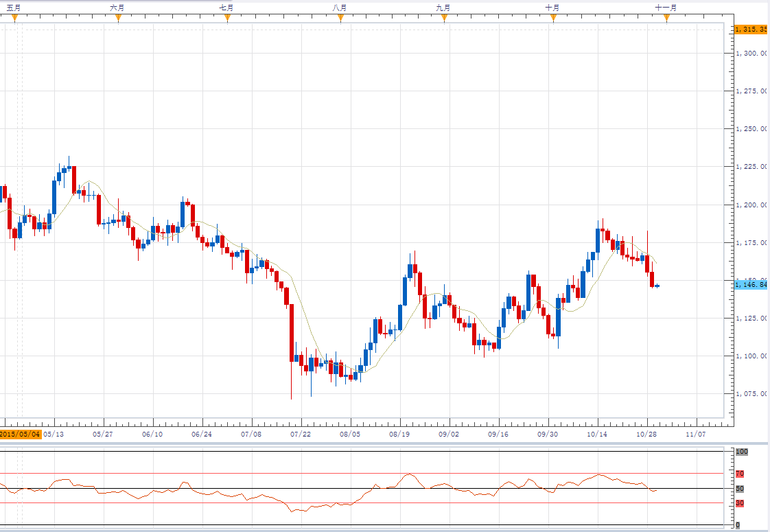Click the 1,200 price axis label
Screen dimensions: 770x532
(752, 205)
